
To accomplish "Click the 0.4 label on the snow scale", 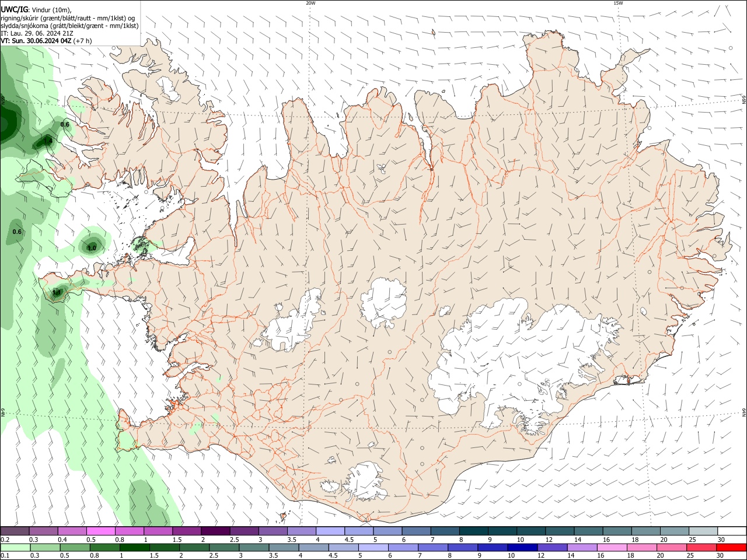I will [62, 540].
